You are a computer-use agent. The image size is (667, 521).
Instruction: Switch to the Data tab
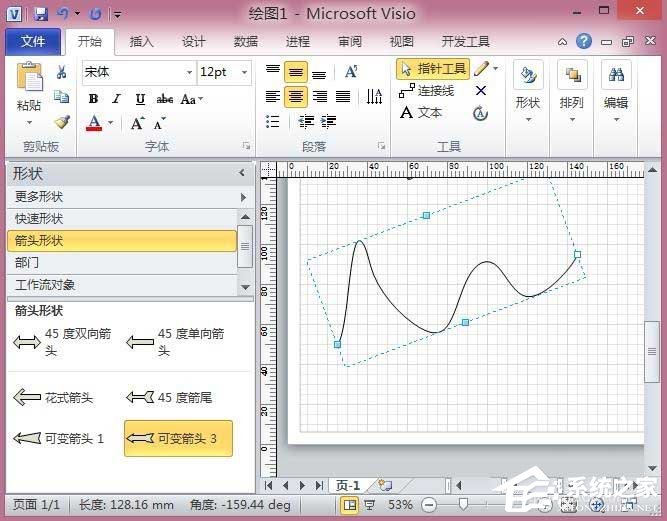pos(245,42)
